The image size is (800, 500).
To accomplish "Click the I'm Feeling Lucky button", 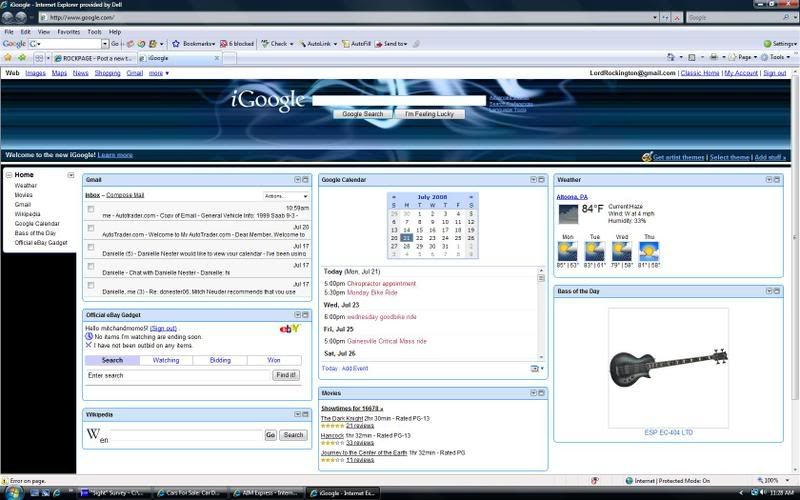I will point(429,114).
